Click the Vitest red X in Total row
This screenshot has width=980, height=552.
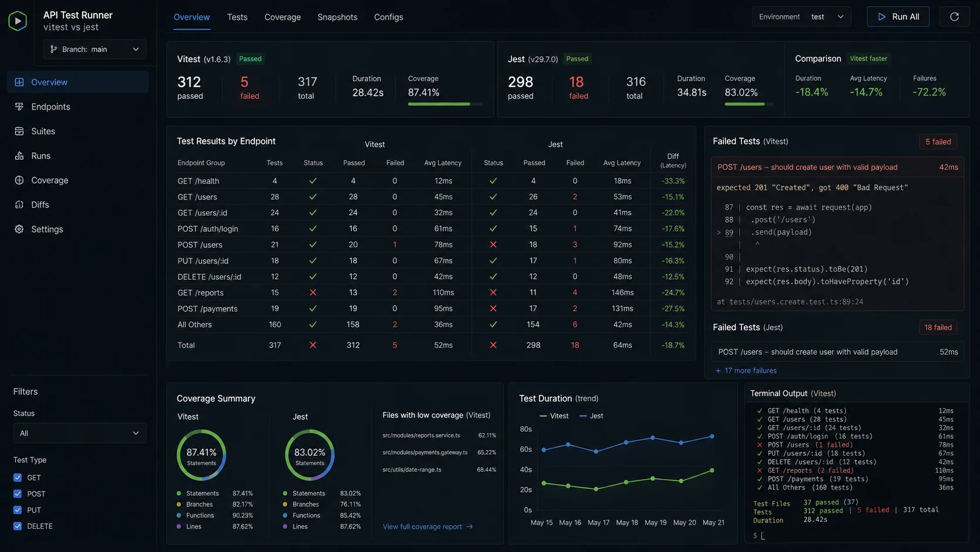tap(313, 345)
